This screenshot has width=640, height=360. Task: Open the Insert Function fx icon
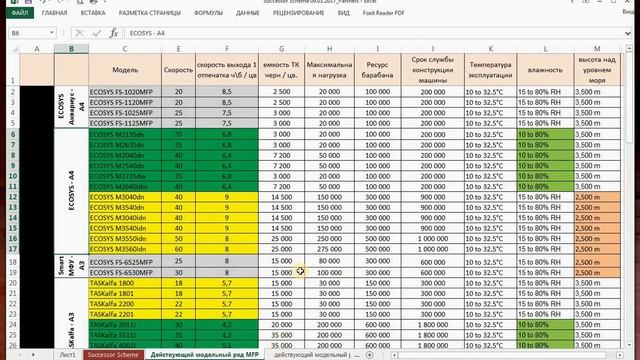114,33
